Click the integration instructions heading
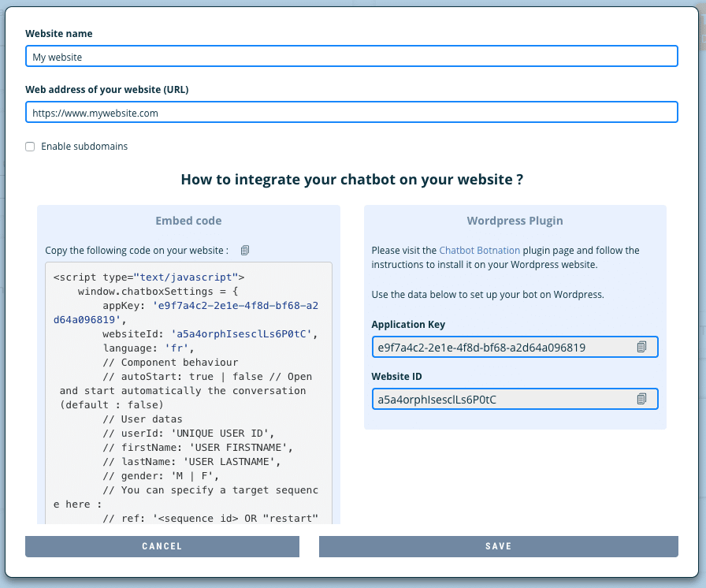706x588 pixels. click(352, 179)
